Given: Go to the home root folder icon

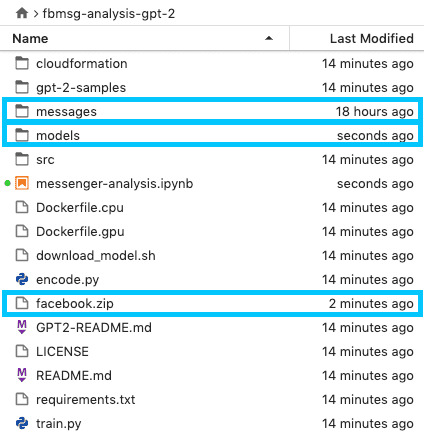Looking at the screenshot, I should click(x=22, y=13).
